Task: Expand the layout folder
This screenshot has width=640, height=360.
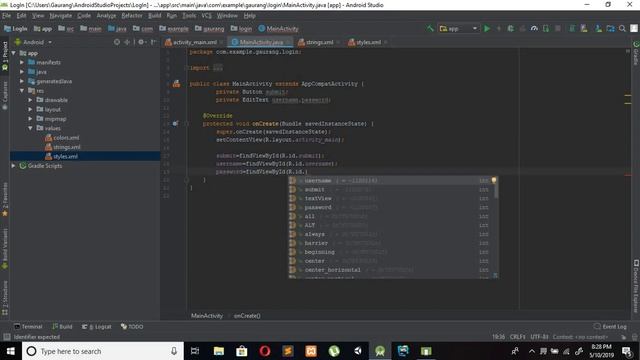Action: [x=30, y=109]
